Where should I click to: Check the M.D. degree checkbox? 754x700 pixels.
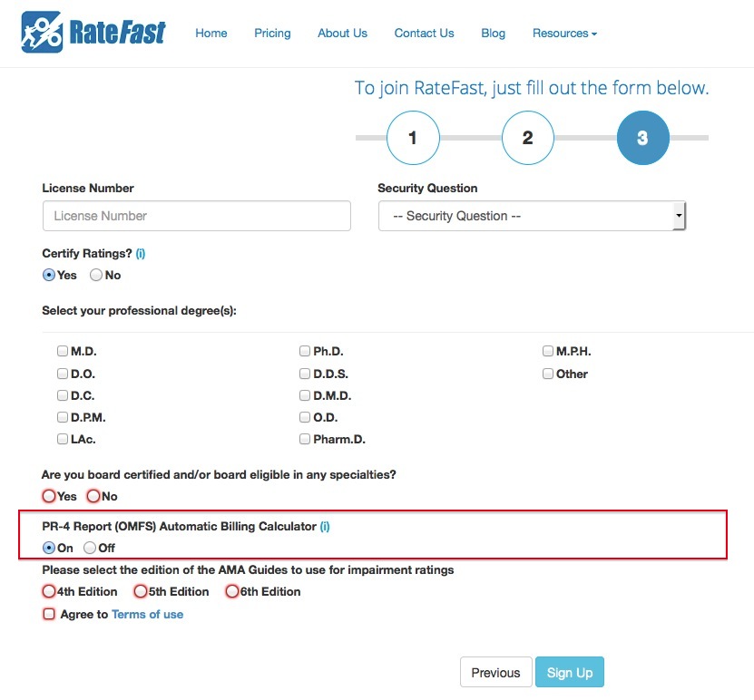click(x=63, y=351)
